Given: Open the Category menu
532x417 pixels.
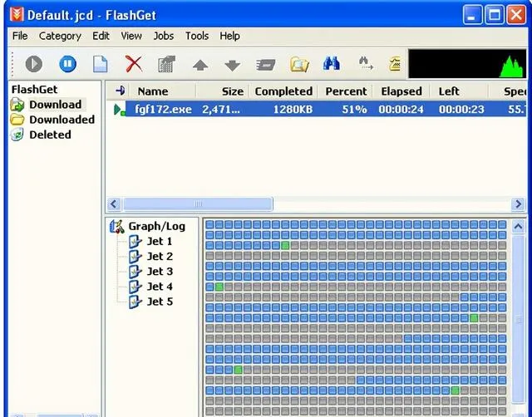Looking at the screenshot, I should [60, 36].
